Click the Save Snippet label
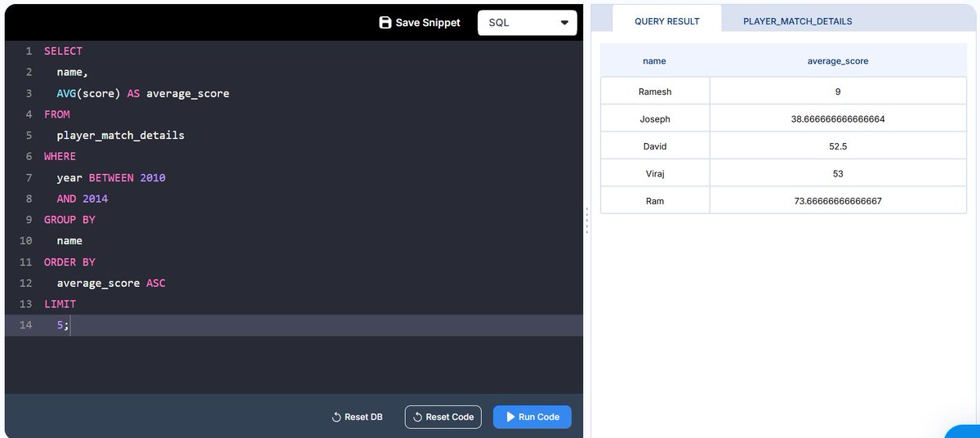 click(428, 23)
